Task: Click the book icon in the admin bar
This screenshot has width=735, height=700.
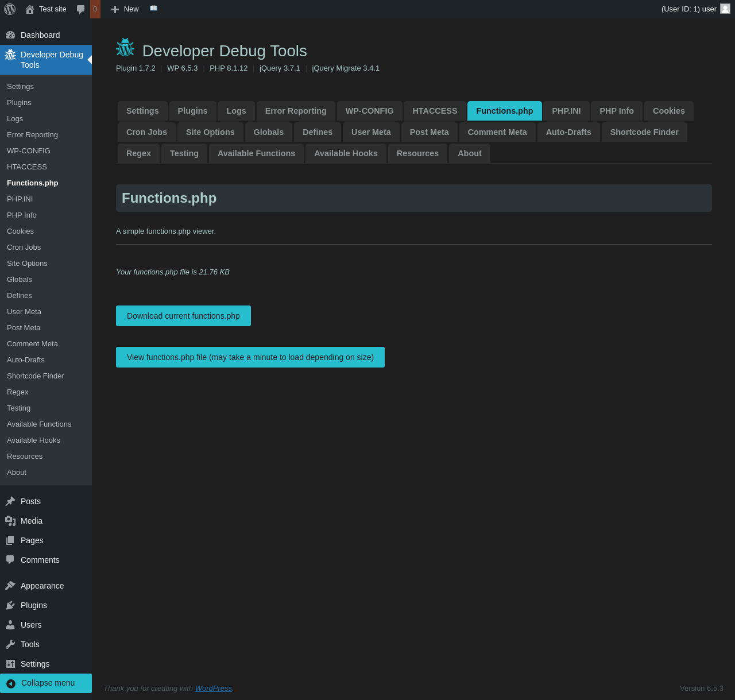Action: click(153, 9)
